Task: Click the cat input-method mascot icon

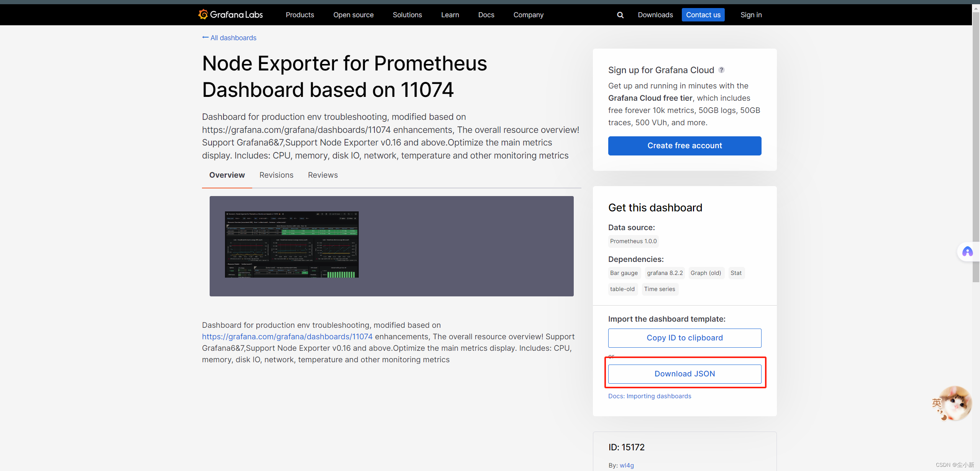Action: point(955,403)
